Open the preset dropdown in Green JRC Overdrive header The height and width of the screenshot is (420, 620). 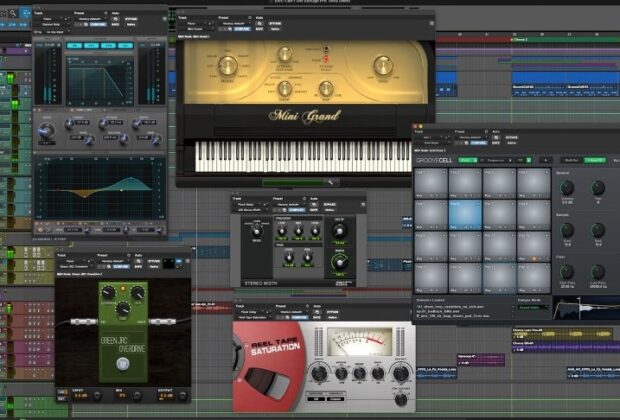click(x=115, y=261)
